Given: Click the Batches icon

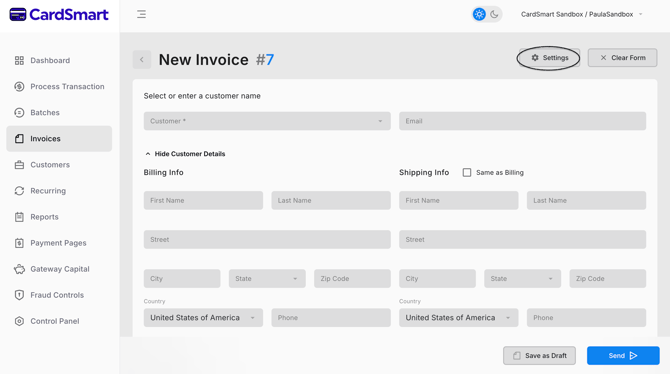Looking at the screenshot, I should [19, 112].
